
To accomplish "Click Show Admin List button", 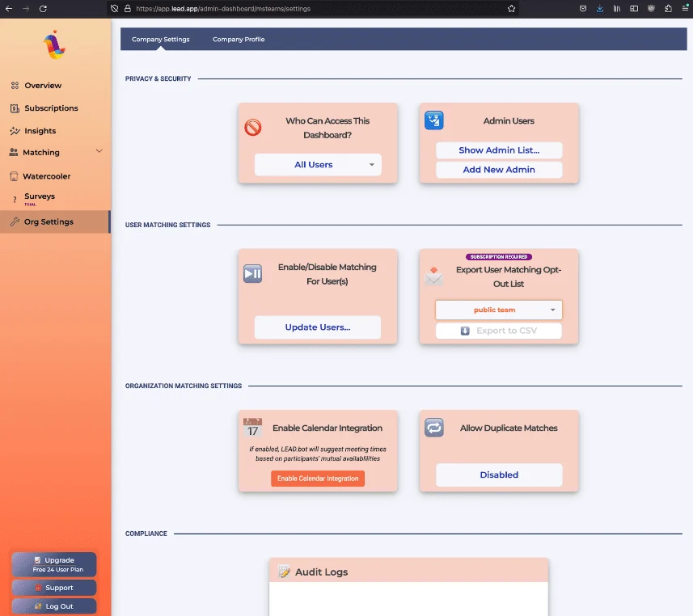I will point(499,150).
